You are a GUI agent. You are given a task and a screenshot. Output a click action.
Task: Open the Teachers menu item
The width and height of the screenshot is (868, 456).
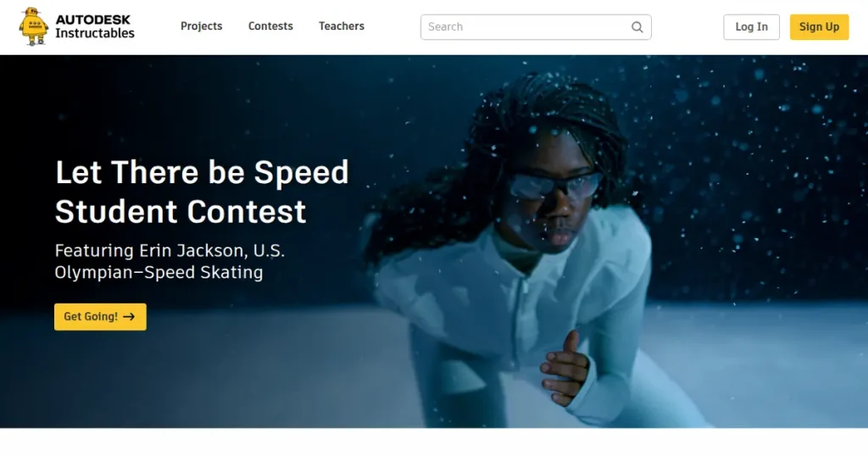coord(342,26)
